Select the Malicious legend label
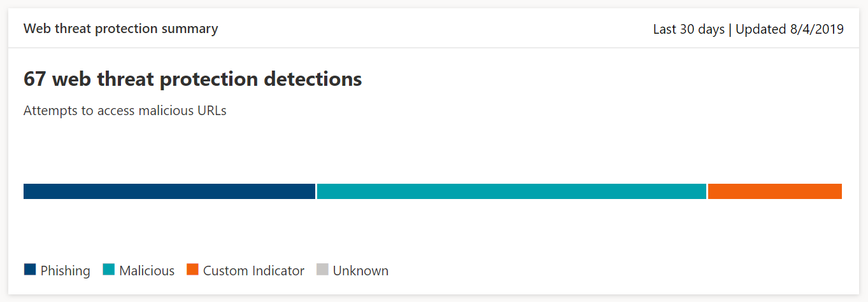This screenshot has width=868, height=302. click(147, 271)
